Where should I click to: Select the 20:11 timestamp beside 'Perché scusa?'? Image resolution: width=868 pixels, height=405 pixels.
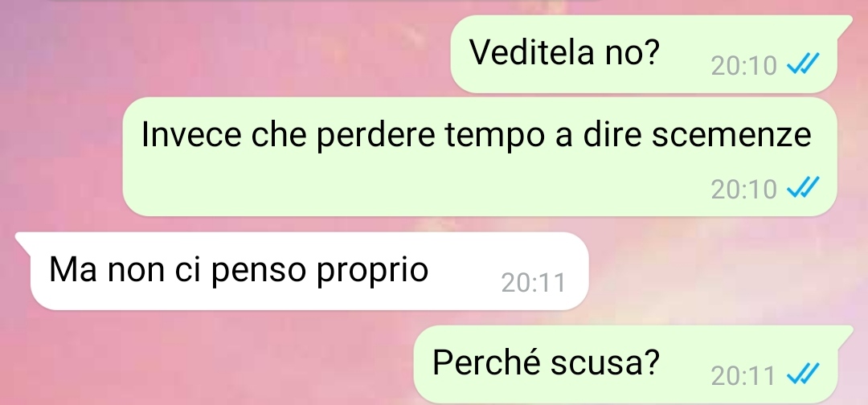[x=743, y=377]
